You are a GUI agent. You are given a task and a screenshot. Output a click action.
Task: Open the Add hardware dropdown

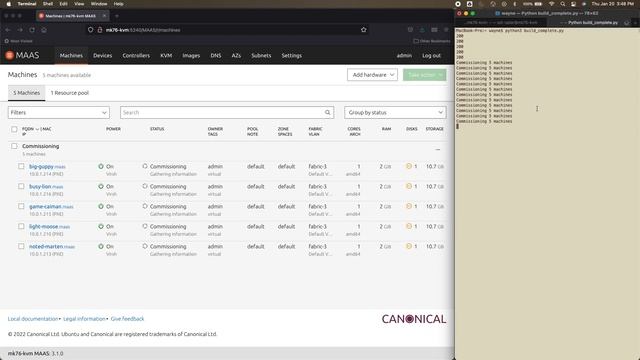pyautogui.click(x=372, y=75)
